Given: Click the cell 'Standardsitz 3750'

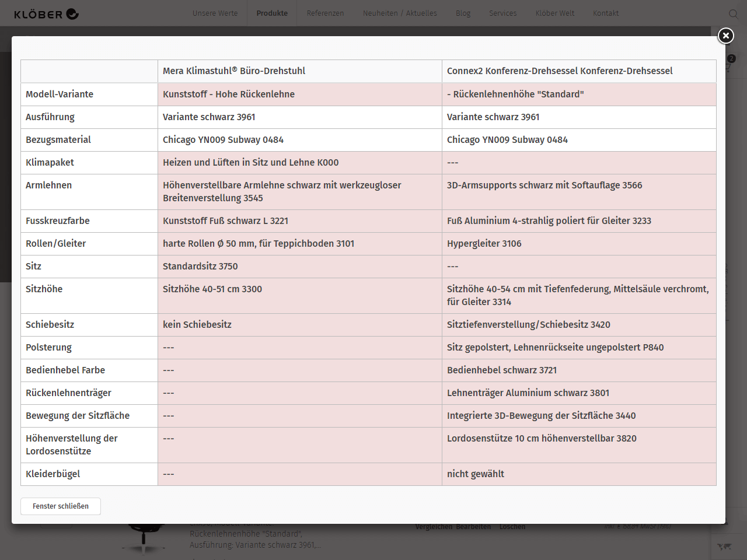Looking at the screenshot, I should point(300,267).
